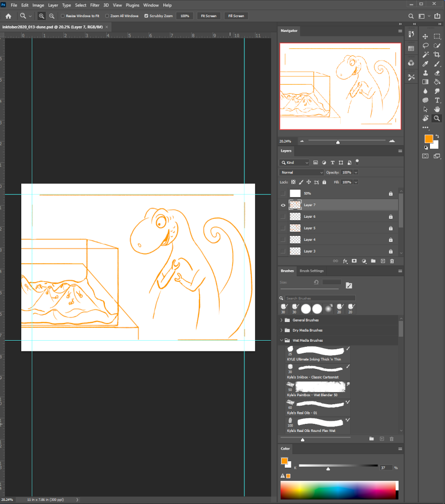Click the Lasso tool
The image size is (445, 504).
click(x=425, y=45)
